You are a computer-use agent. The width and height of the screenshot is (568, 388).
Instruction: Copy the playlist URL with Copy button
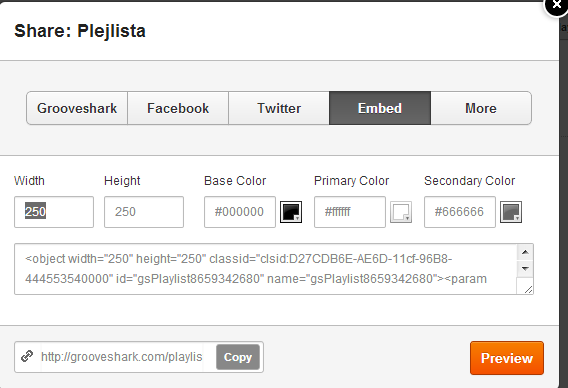[238, 357]
